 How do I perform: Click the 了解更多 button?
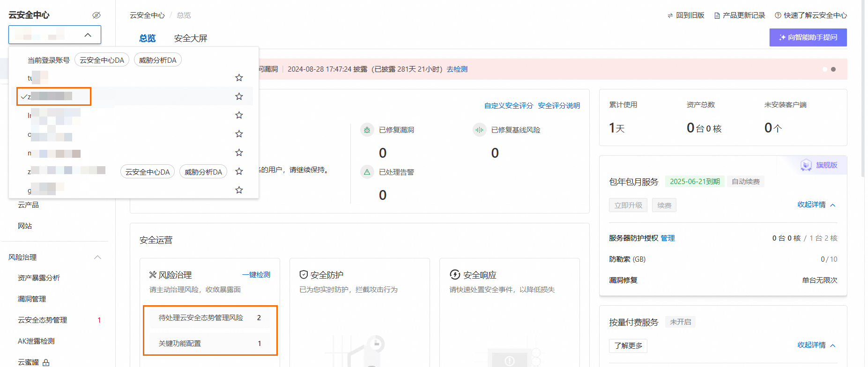628,345
